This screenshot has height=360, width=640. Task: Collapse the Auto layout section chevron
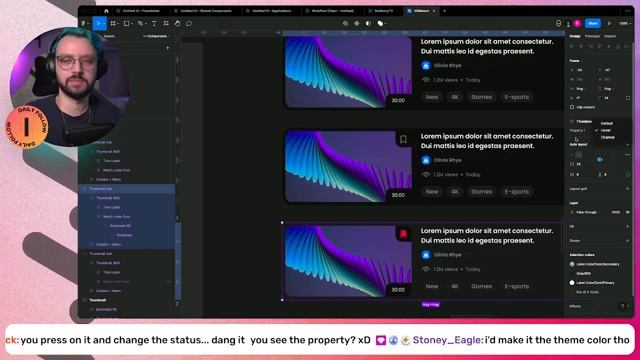point(627,144)
